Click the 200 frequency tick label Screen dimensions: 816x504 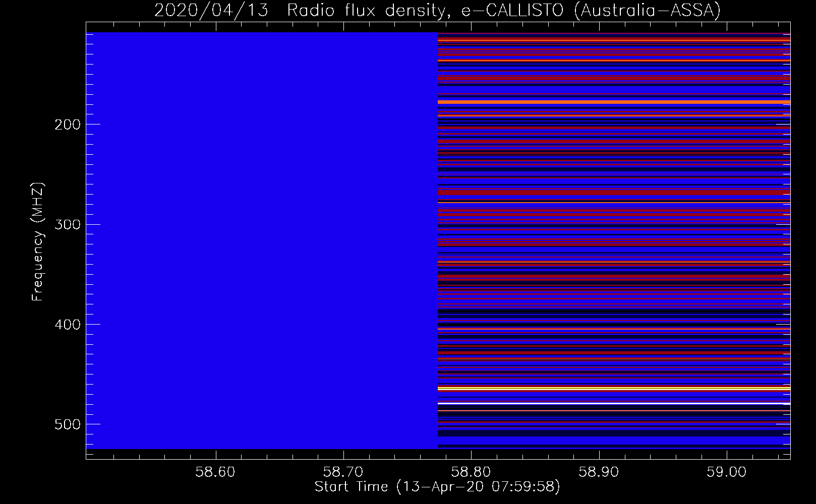coord(67,124)
